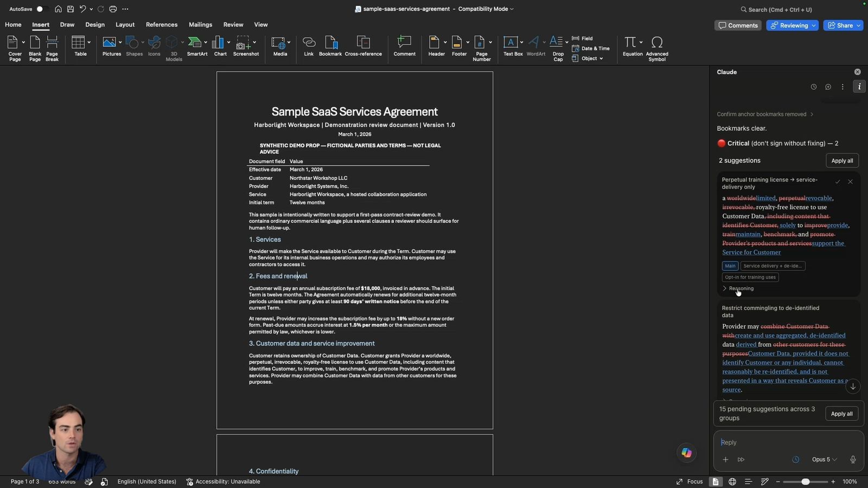
Task: Expand the Reasoning section
Action: coord(738,288)
